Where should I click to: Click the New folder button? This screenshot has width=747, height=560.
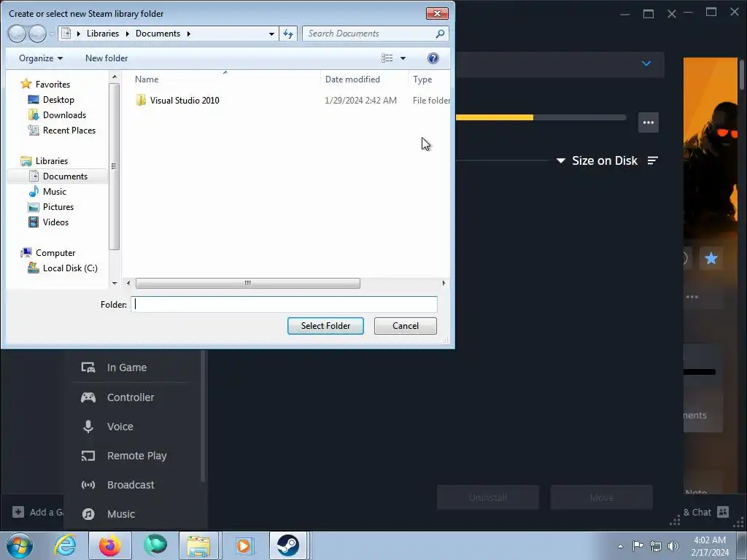pos(107,58)
